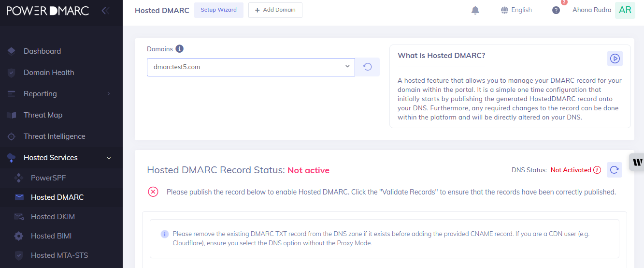
Task: Click the globe language icon
Action: click(x=505, y=10)
